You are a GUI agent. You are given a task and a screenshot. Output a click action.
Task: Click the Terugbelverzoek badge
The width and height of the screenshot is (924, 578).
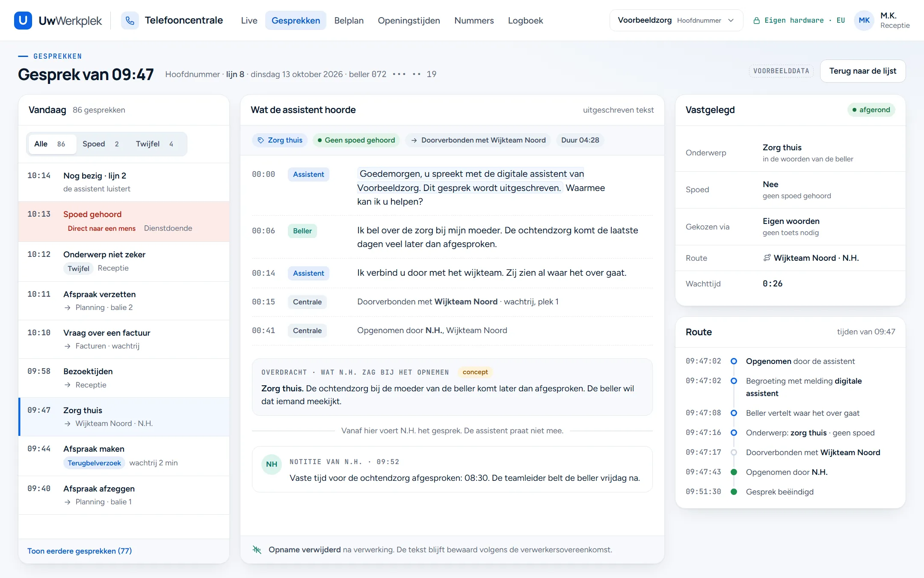coord(94,463)
